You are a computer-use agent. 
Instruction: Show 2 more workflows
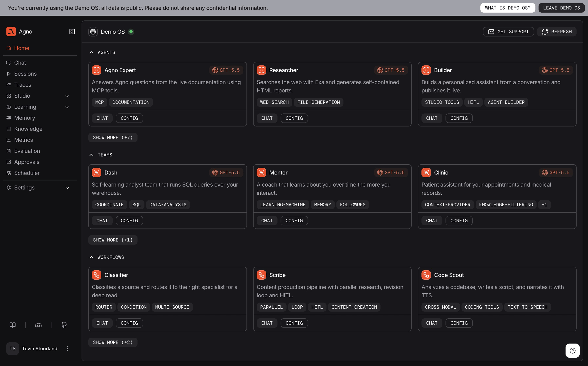113,342
